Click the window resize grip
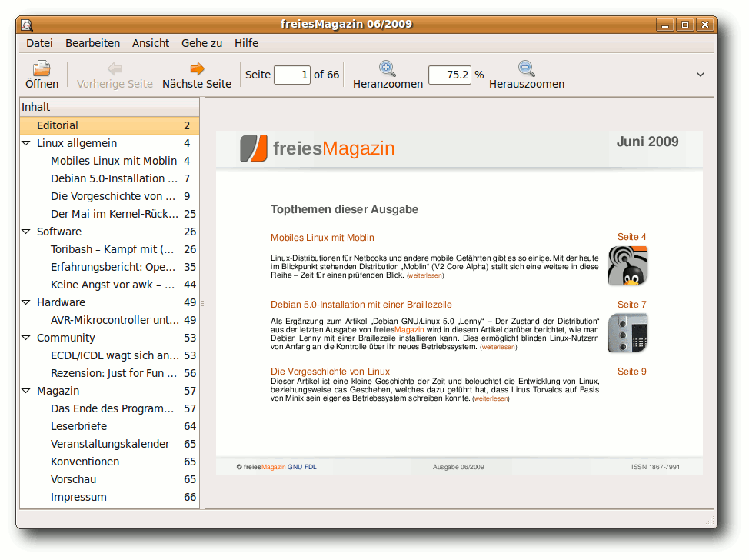Screen dimensions: 749x560 [709, 520]
